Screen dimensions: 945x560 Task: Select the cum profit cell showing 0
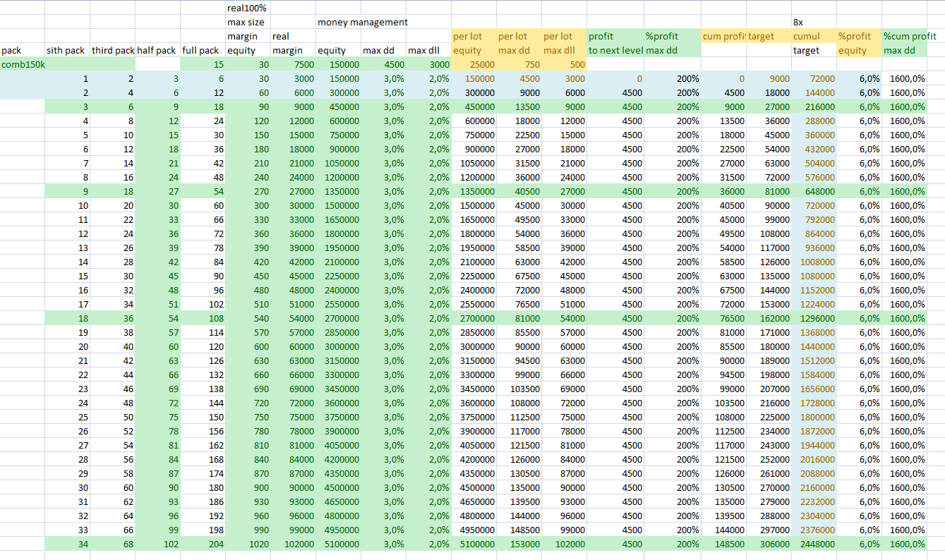(723, 78)
